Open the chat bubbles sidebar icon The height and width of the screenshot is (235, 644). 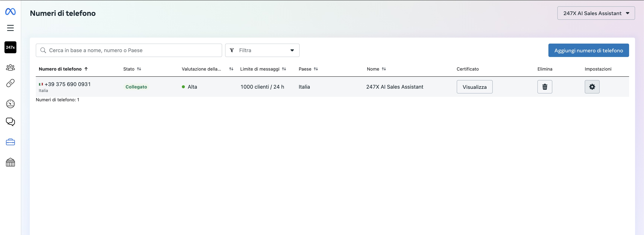pos(10,122)
